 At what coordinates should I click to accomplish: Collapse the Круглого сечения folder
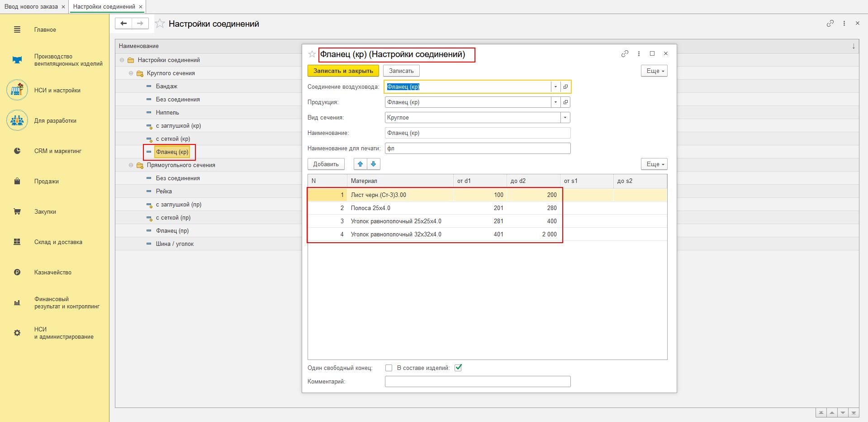coord(131,73)
